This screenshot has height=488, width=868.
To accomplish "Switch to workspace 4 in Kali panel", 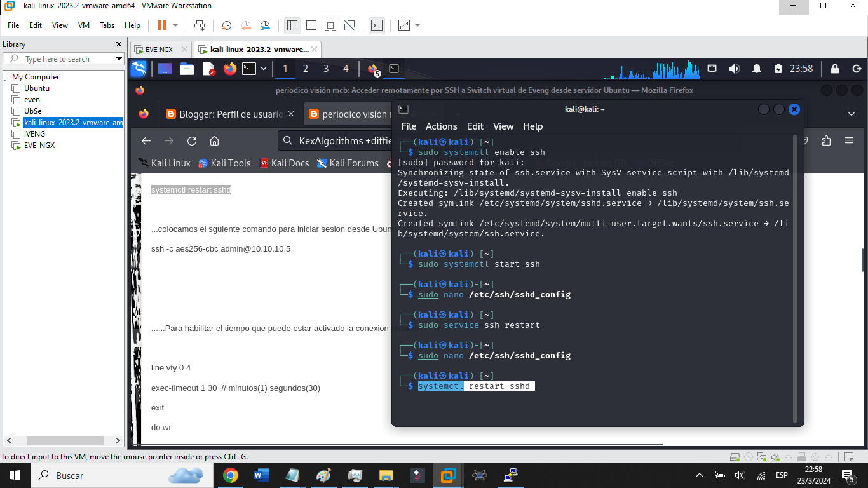I will [x=346, y=69].
